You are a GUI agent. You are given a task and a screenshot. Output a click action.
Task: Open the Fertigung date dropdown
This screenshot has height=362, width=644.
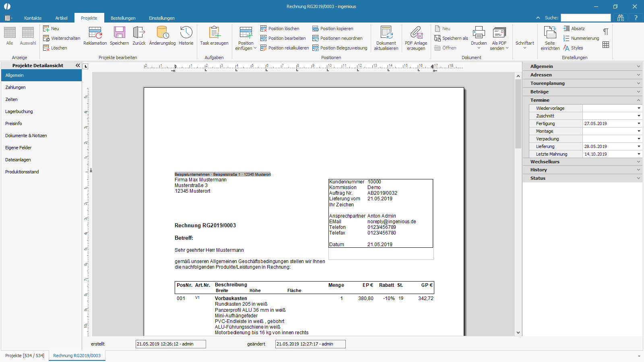click(x=639, y=123)
